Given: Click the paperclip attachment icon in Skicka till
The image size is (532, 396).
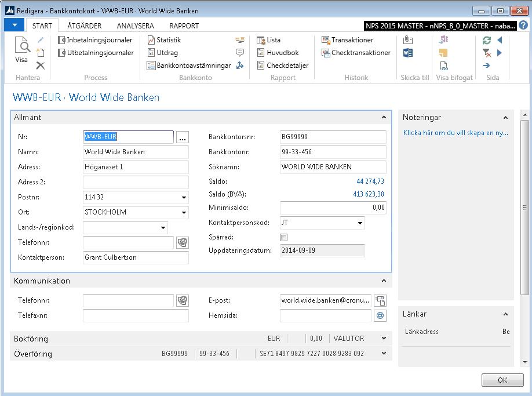Looking at the screenshot, I should tap(408, 40).
